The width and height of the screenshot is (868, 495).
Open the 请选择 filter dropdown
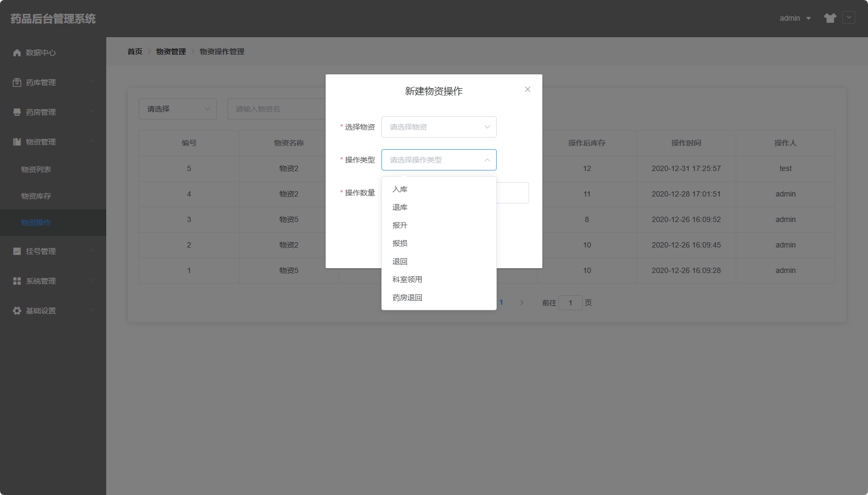click(x=177, y=109)
